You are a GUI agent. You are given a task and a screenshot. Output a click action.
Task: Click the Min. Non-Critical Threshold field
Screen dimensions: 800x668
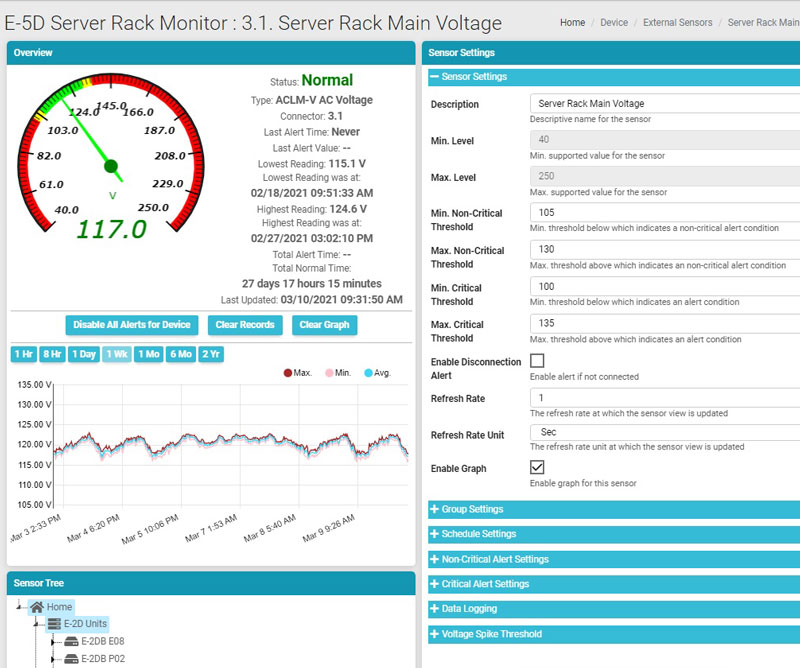click(x=665, y=212)
